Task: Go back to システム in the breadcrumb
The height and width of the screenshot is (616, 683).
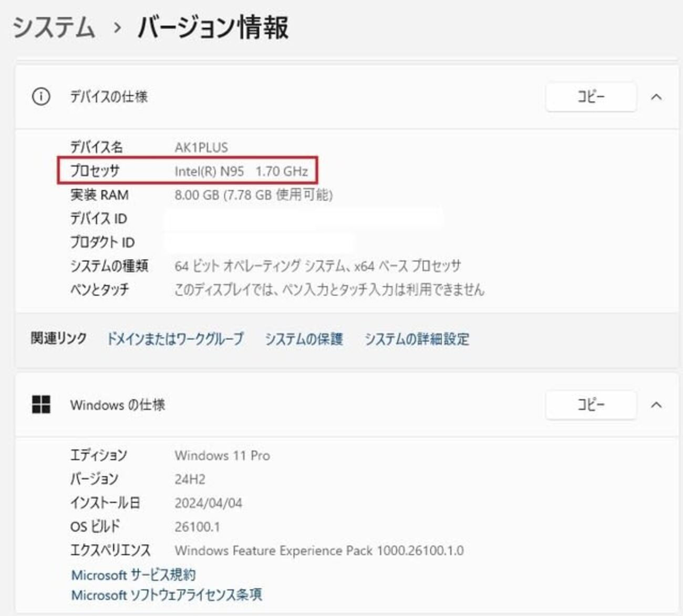Action: (x=54, y=27)
